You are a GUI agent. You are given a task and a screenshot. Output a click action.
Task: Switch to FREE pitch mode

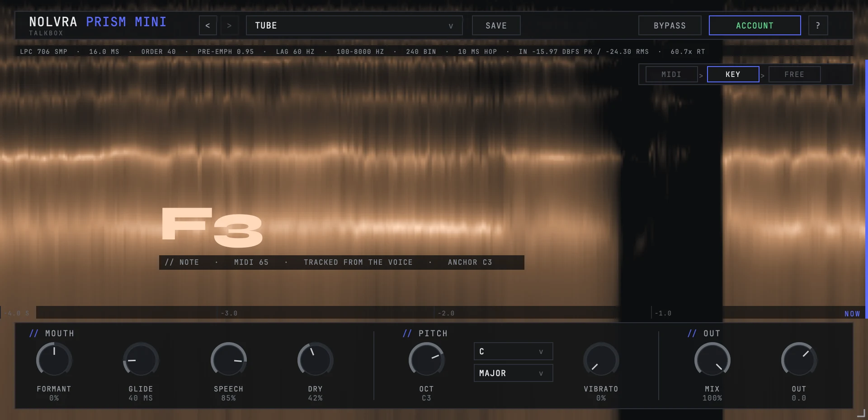[794, 74]
